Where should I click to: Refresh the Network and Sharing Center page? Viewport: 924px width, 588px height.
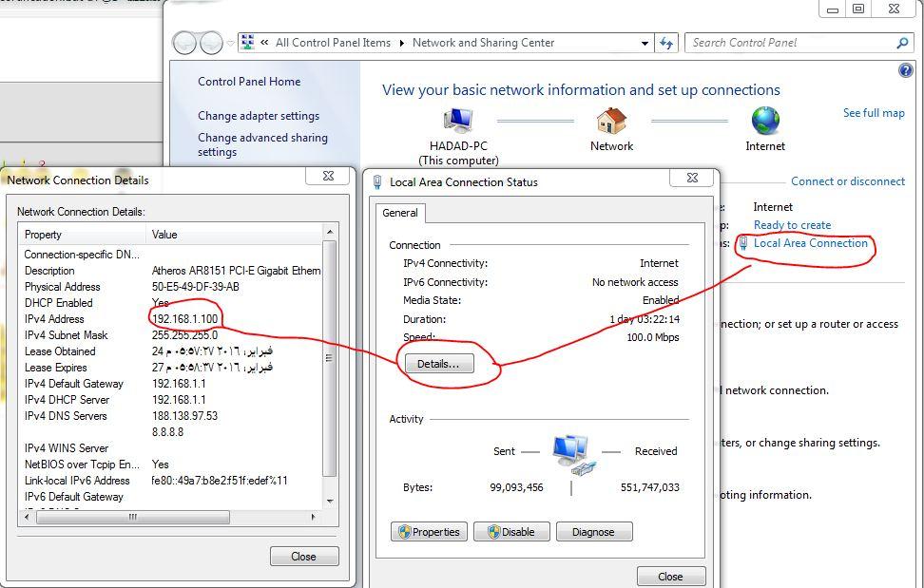[x=666, y=43]
